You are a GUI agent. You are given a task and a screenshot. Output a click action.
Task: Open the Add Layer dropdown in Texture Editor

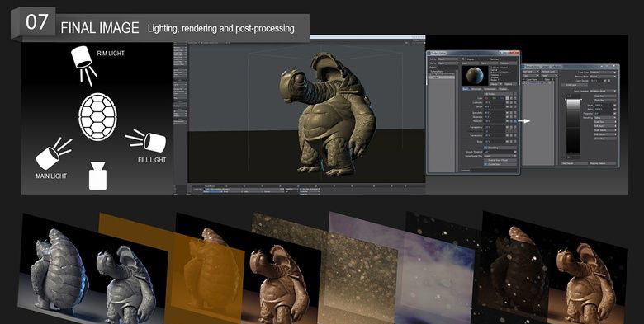[x=531, y=72]
